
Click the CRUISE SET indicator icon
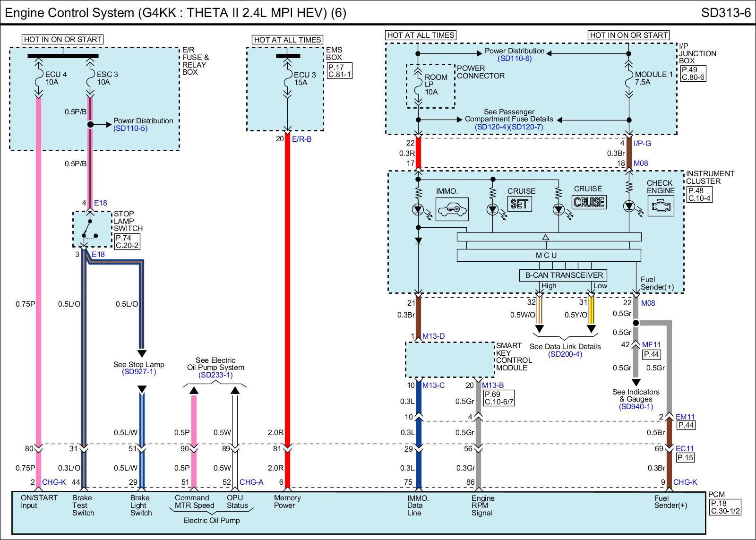pos(519,204)
